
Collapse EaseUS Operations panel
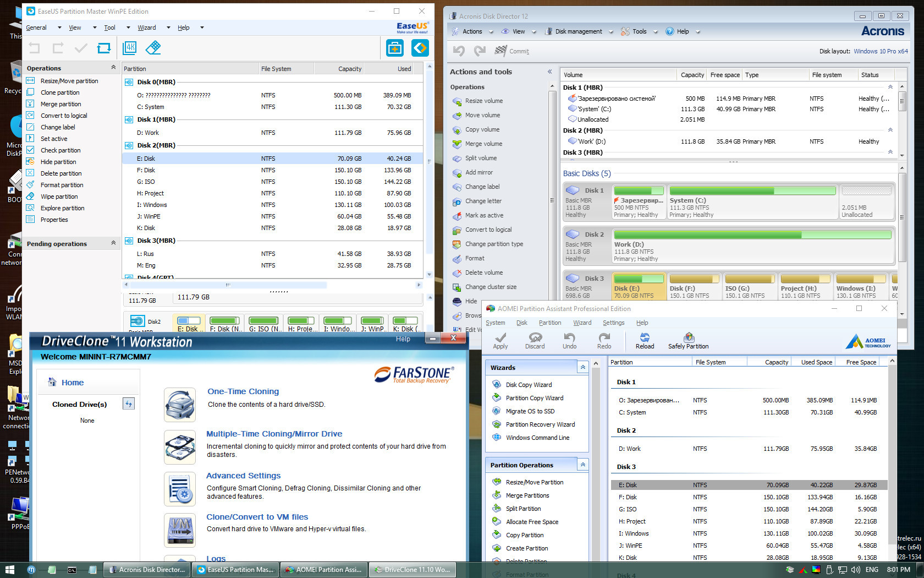point(113,67)
